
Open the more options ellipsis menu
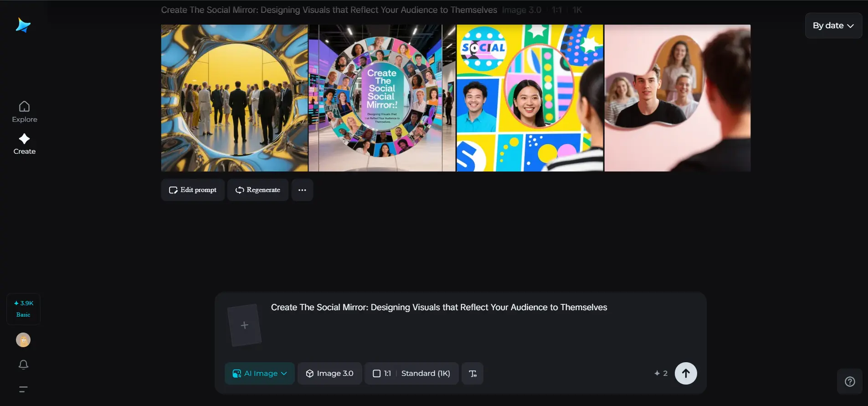click(302, 190)
